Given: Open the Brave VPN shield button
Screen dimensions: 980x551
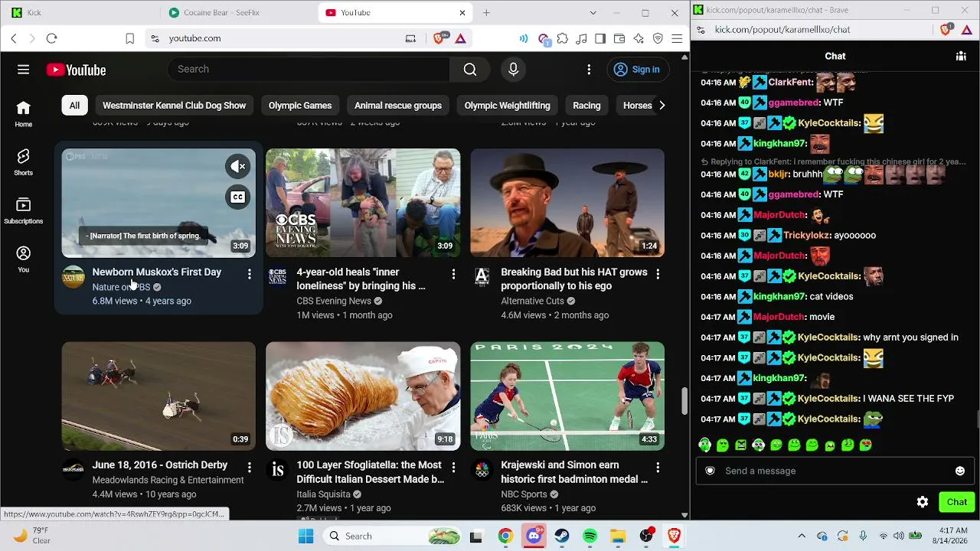Looking at the screenshot, I should click(x=658, y=38).
